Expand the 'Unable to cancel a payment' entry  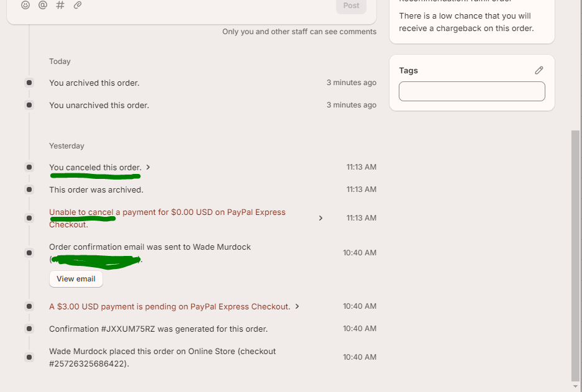321,218
